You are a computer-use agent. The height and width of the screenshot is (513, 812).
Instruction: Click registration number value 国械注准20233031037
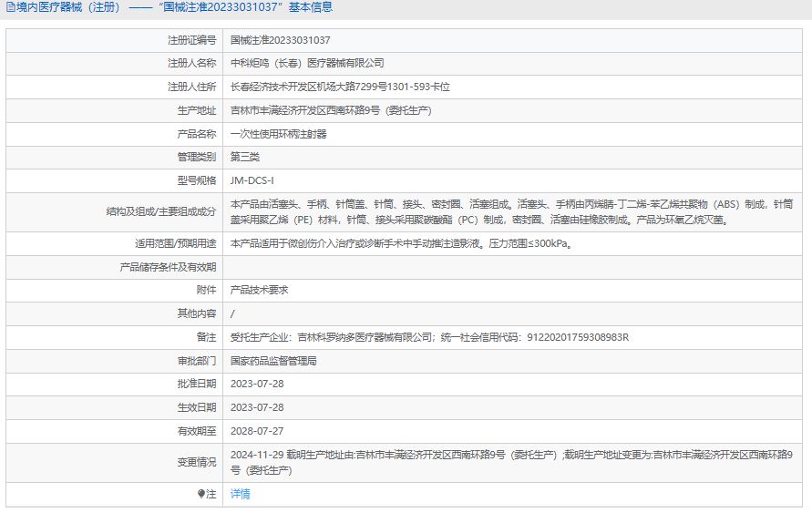[x=280, y=40]
